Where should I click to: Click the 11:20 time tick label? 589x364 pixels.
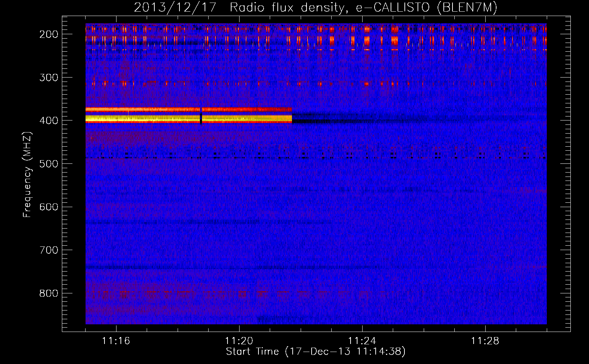coord(239,341)
